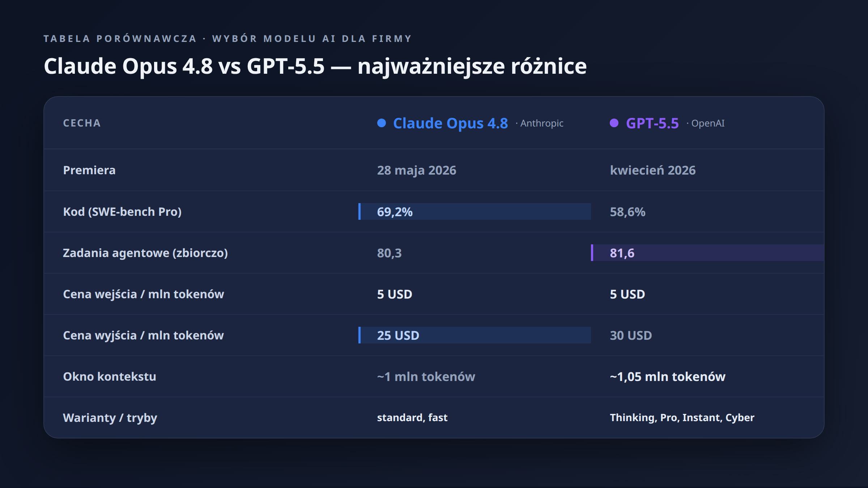
Task: Click the 'kwiecień 2026' cell
Action: (653, 170)
